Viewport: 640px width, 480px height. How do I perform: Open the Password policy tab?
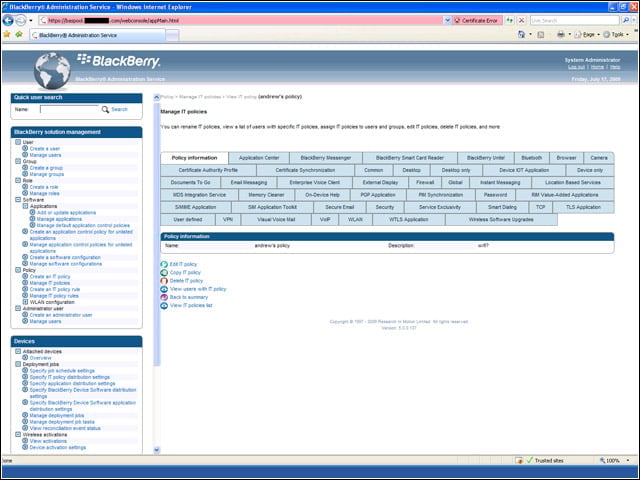point(495,195)
